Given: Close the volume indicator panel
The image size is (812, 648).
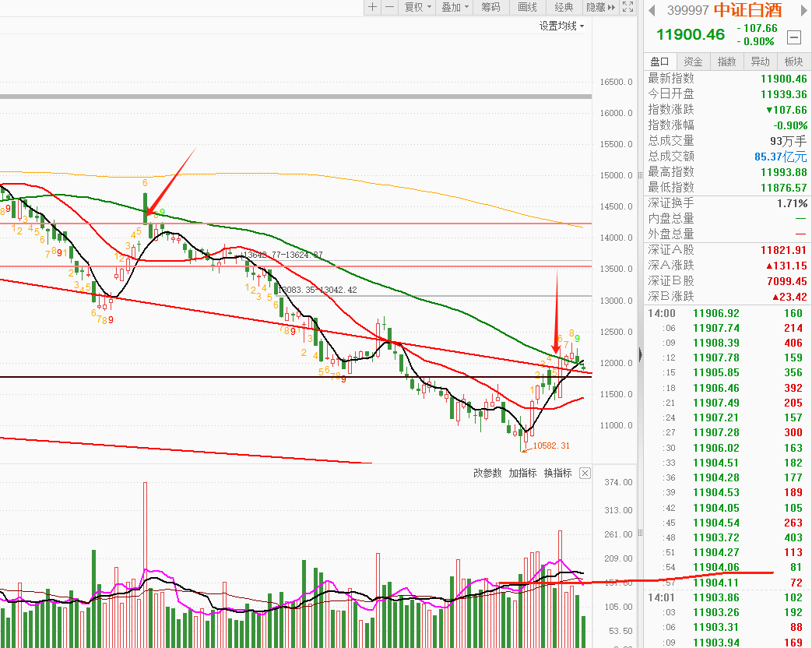Looking at the screenshot, I should 585,474.
